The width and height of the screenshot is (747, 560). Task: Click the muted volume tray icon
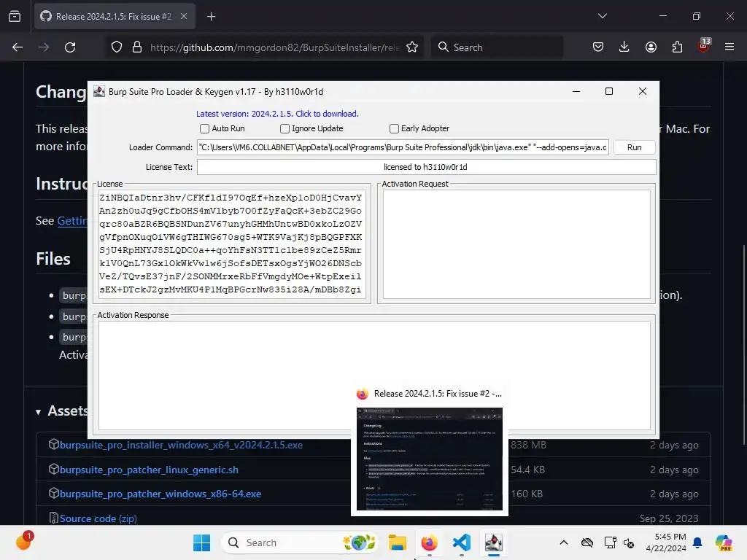(x=629, y=542)
